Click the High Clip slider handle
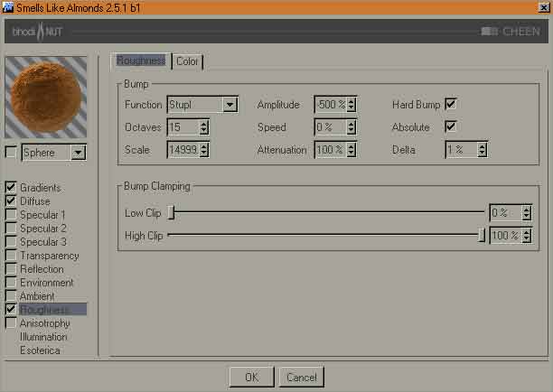Viewport: 553px width, 392px height. (482, 236)
